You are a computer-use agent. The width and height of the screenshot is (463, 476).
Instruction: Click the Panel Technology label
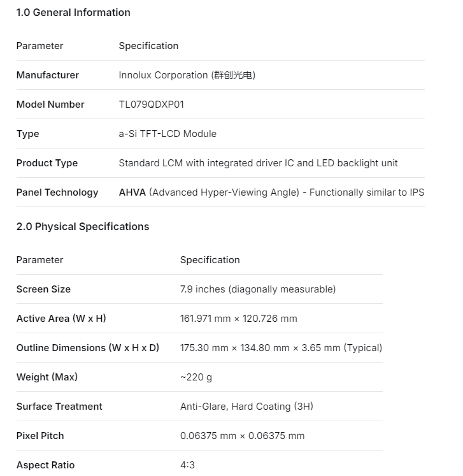(x=57, y=192)
